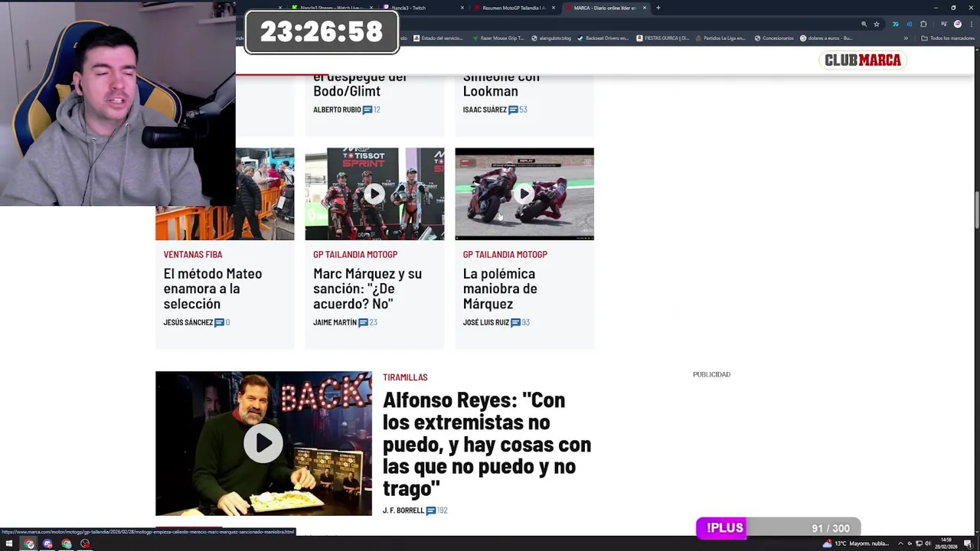Viewport: 980px width, 551px height.
Task: Open the Razer Mouse Grip bookmark
Action: (x=498, y=38)
